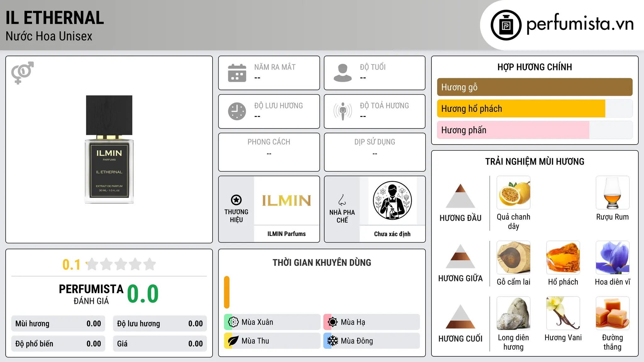Click the leaf icon for Mùa Thu
The image size is (644, 362).
tap(233, 341)
